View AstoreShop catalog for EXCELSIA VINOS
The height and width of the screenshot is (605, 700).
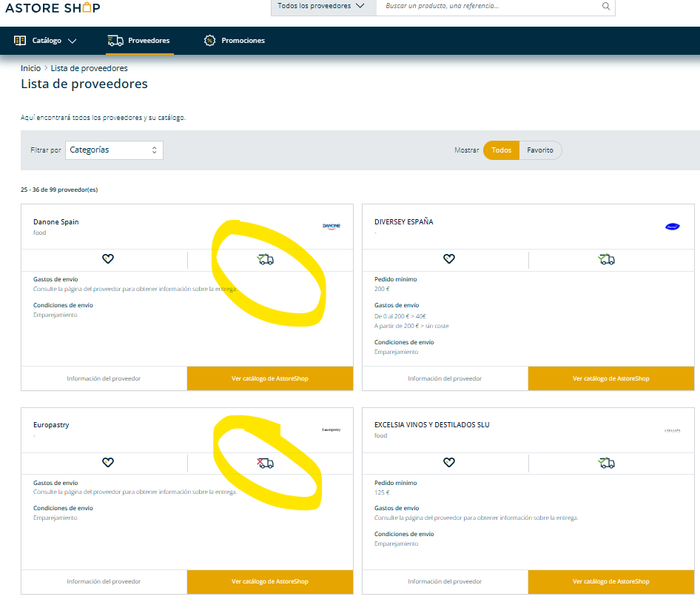(x=611, y=581)
